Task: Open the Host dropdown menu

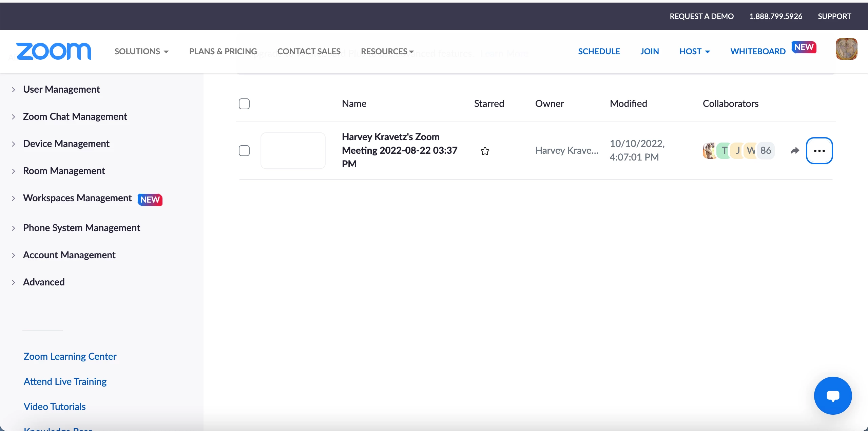Action: coord(694,52)
